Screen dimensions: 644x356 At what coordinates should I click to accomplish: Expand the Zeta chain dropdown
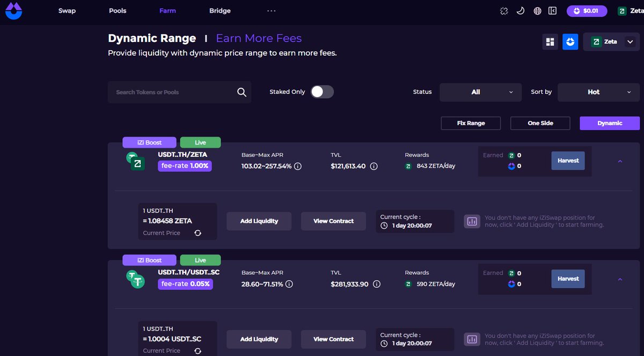point(611,42)
